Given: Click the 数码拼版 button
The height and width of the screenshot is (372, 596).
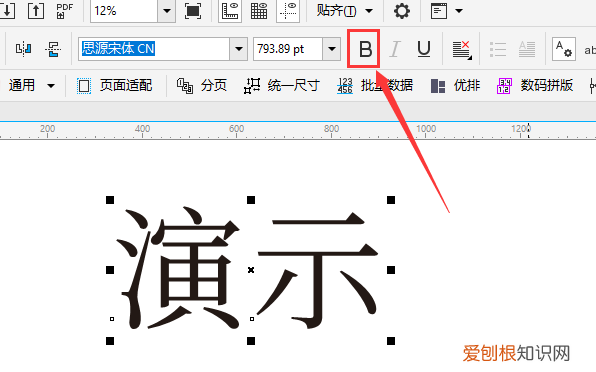Looking at the screenshot, I should [535, 85].
